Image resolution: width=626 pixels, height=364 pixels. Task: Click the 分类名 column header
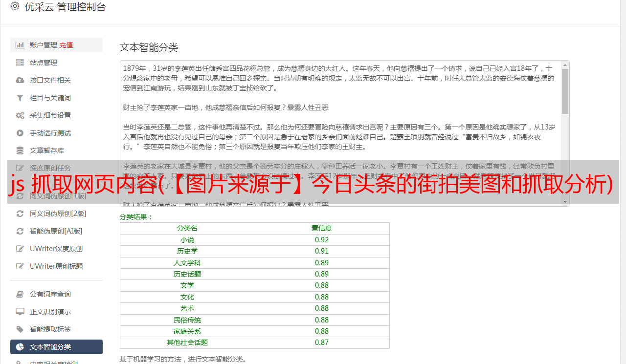coord(187,228)
